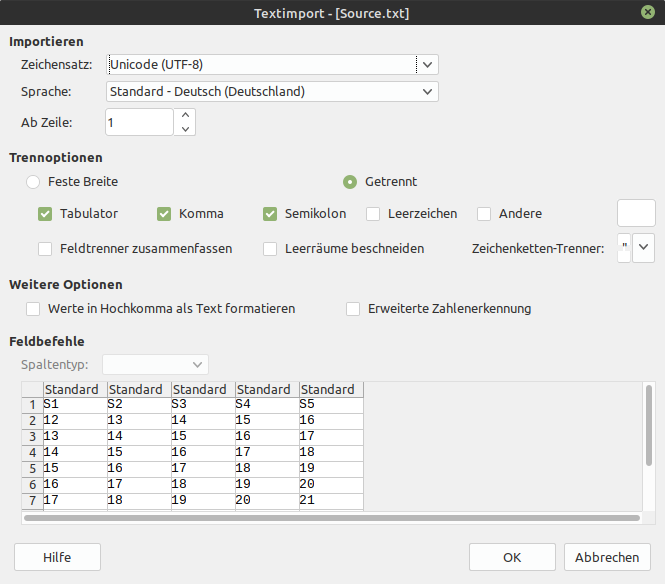Increase the Ab Zeile value
The height and width of the screenshot is (584, 665).
[185, 115]
